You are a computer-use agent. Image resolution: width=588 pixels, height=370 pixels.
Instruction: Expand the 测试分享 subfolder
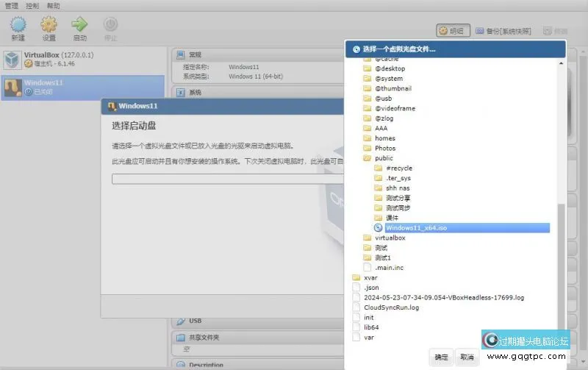(379, 198)
